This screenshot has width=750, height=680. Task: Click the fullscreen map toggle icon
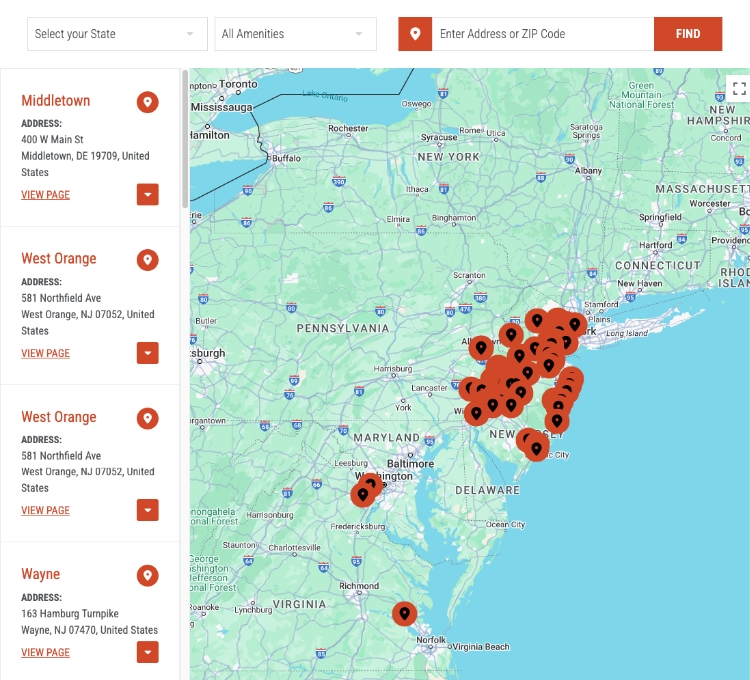point(739,88)
